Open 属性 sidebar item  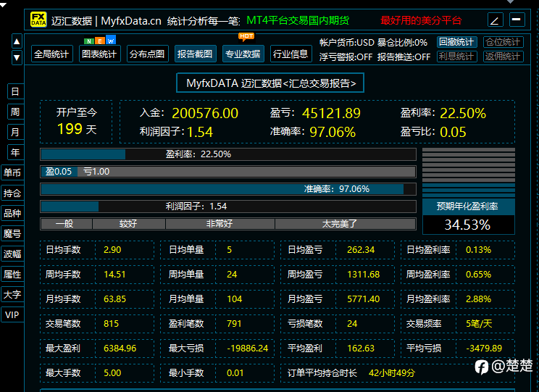tap(12, 275)
